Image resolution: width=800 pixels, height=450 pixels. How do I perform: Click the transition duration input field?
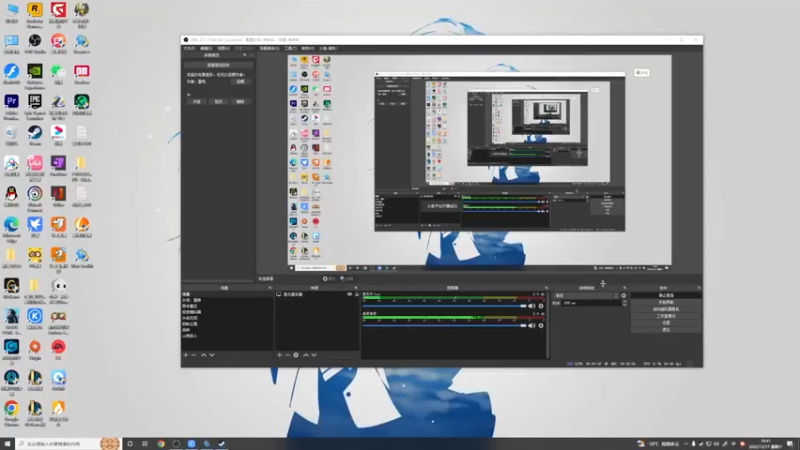[591, 303]
